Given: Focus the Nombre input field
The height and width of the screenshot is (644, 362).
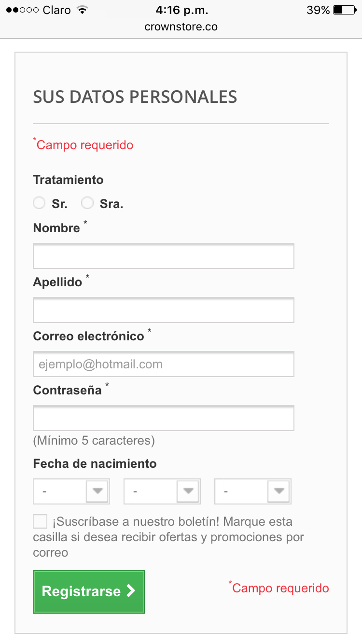Looking at the screenshot, I should coord(164,256).
